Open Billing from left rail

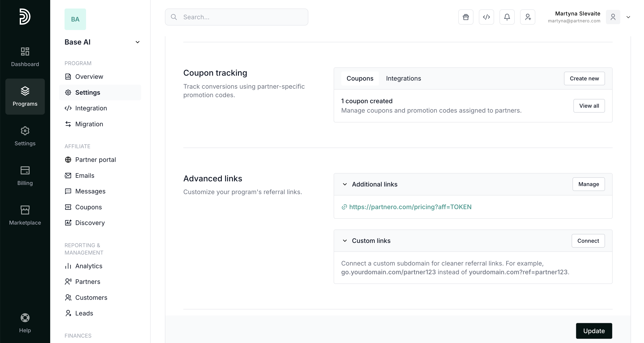(x=25, y=176)
